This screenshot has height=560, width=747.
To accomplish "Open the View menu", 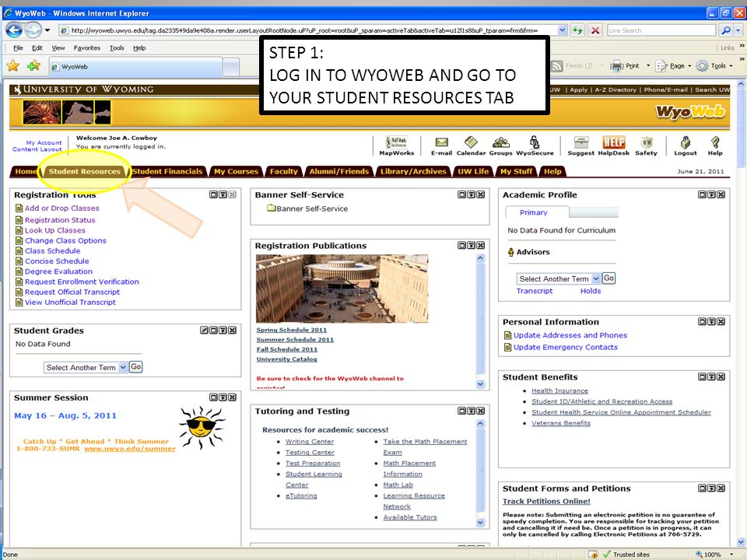I will pos(58,48).
